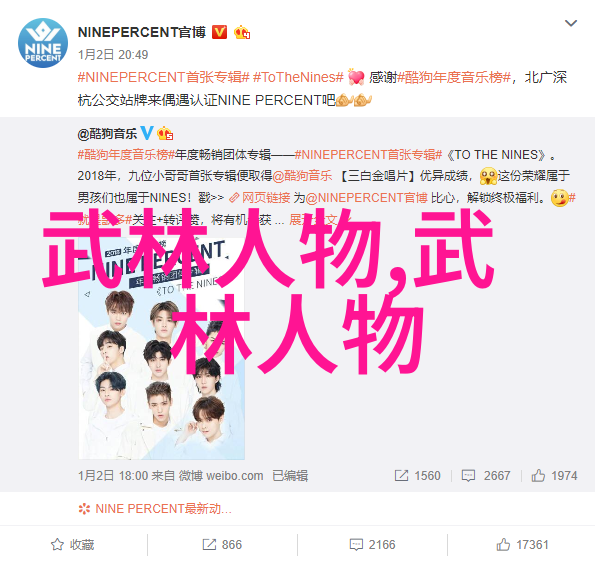Click the orange V verification badge

219,32
